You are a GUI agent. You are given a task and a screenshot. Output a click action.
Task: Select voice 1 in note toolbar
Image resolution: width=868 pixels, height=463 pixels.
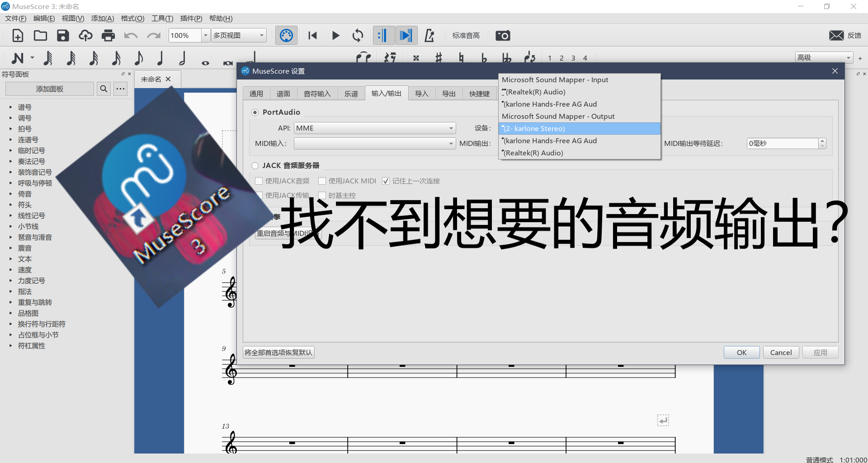pyautogui.click(x=550, y=58)
